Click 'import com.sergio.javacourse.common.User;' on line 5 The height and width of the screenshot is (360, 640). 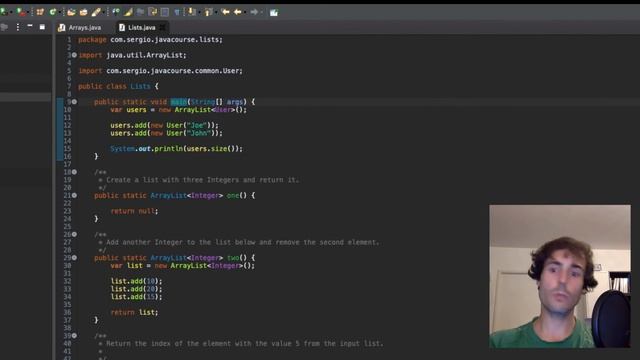pos(160,71)
